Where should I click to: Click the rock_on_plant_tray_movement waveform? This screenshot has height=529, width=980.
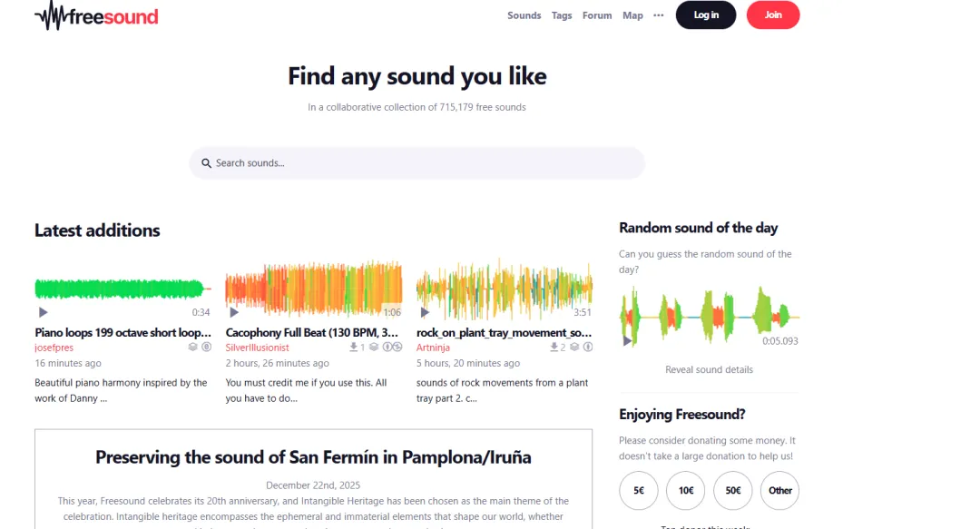tap(505, 289)
